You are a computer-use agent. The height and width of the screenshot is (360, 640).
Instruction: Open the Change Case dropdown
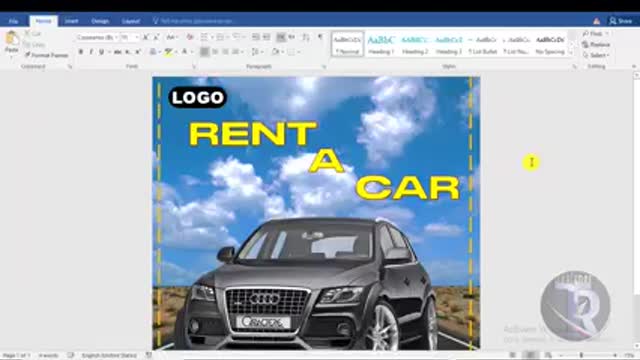171,38
